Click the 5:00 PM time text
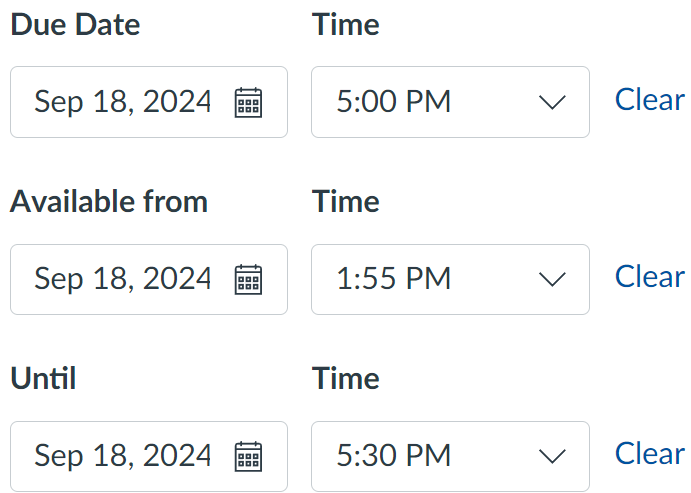 [x=394, y=102]
